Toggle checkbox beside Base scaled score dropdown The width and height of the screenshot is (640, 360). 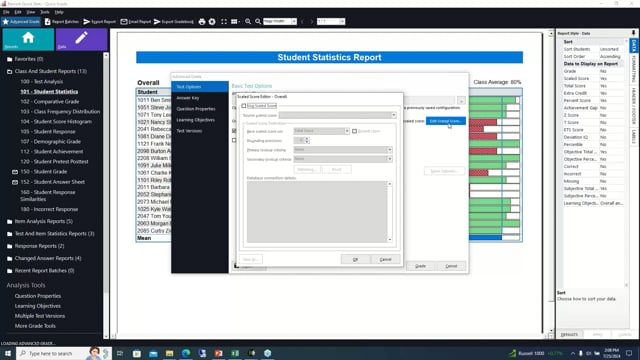point(354,131)
